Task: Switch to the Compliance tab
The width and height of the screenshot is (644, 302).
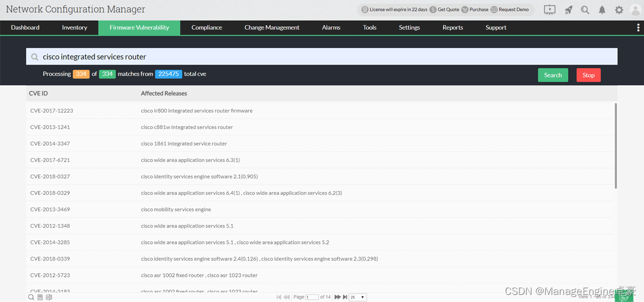Action: pos(207,27)
